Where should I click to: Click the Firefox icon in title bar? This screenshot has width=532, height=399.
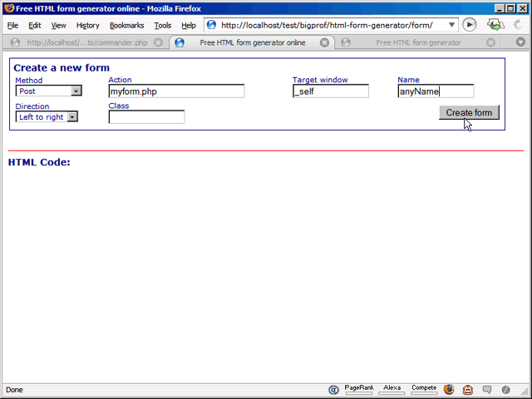click(x=9, y=8)
